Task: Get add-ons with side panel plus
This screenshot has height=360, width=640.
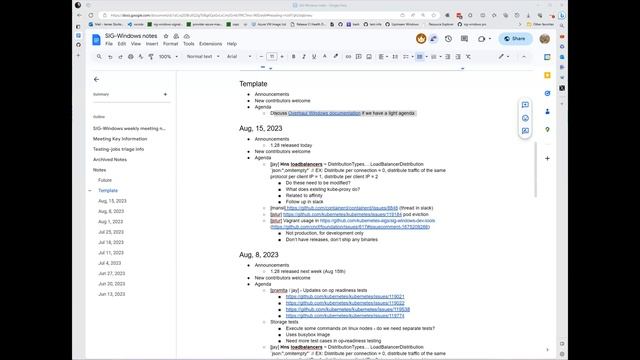Action: 547,158
